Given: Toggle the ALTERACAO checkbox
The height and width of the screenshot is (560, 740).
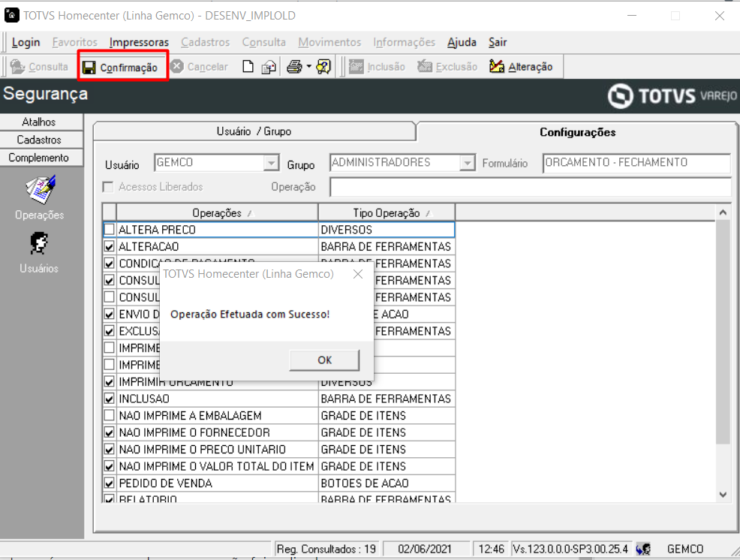Looking at the screenshot, I should 110,246.
